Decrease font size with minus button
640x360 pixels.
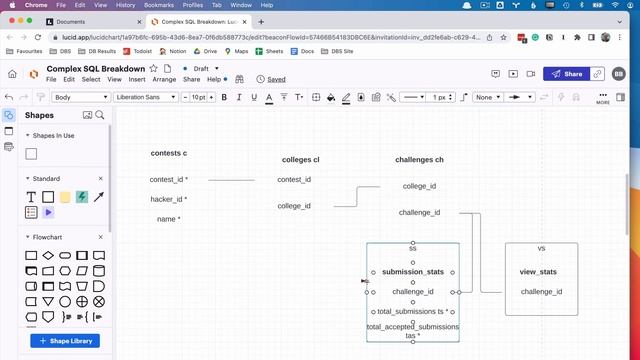pos(186,97)
